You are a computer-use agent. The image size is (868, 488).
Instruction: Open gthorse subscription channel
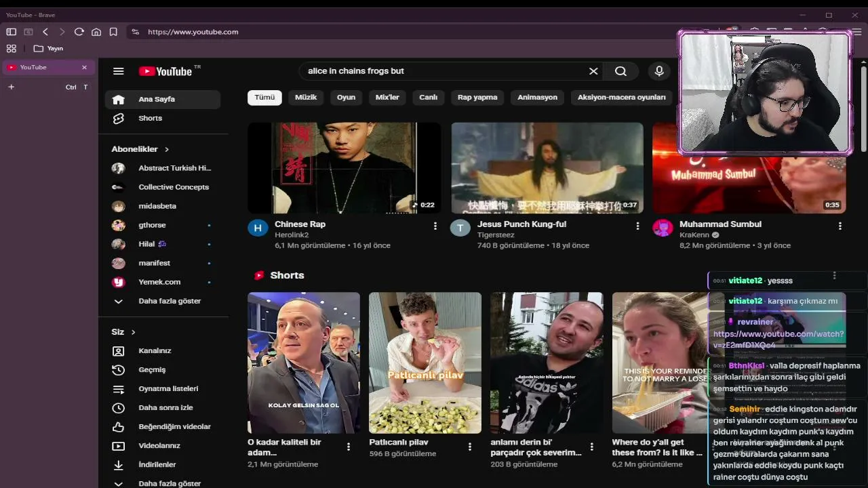(x=163, y=225)
